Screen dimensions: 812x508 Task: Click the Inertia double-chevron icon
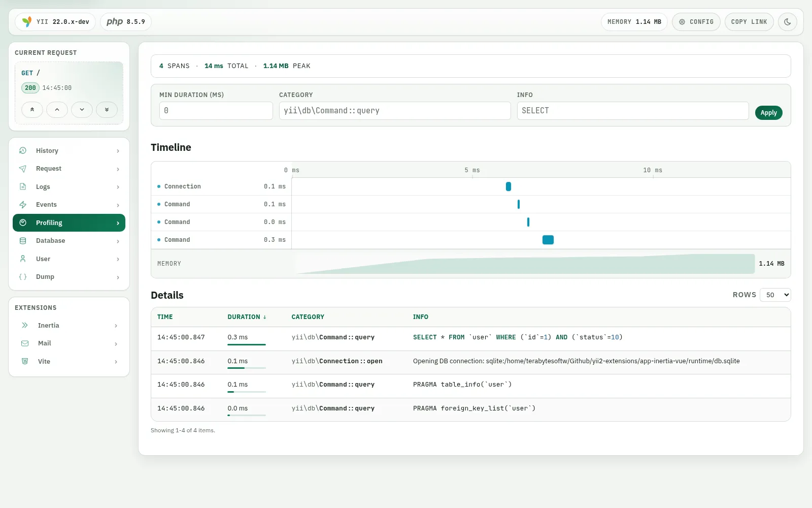click(x=25, y=325)
